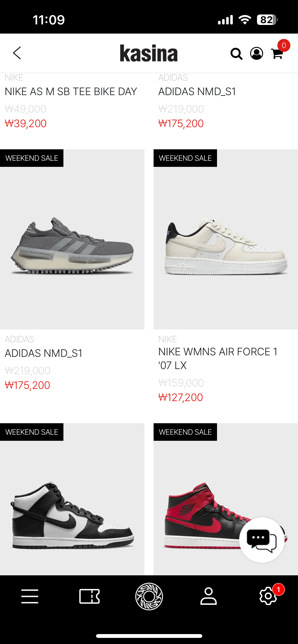The height and width of the screenshot is (644, 298).
Task: Select the ₩127,200 sale price
Action: (x=181, y=397)
